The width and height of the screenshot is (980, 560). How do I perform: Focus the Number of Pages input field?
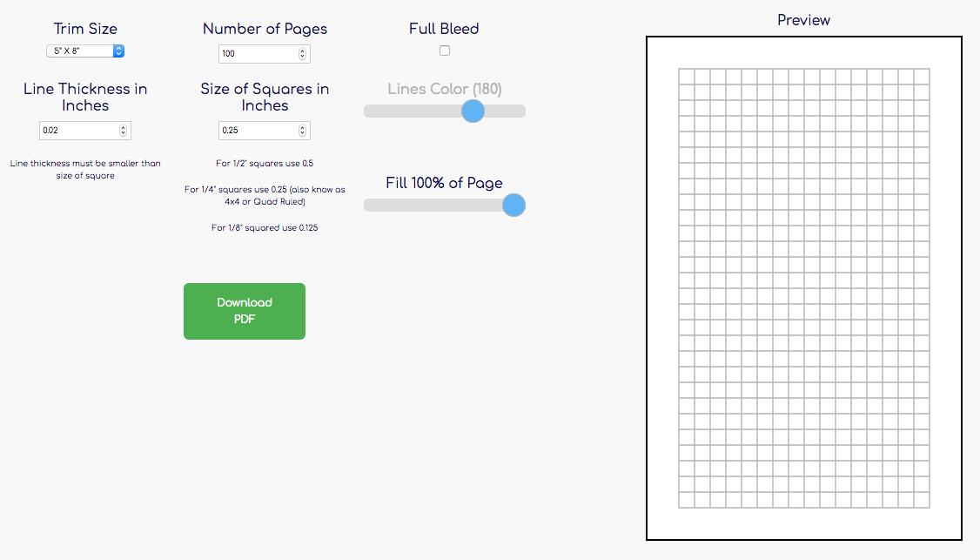257,53
